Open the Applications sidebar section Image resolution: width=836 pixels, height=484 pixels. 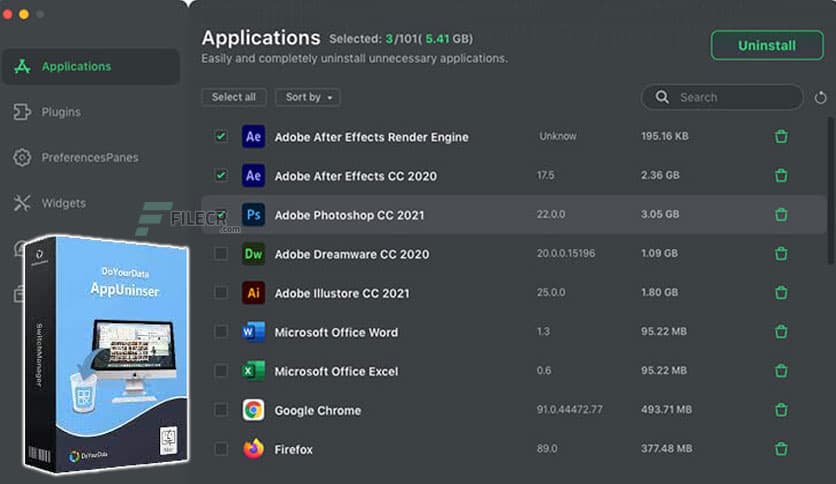point(91,67)
